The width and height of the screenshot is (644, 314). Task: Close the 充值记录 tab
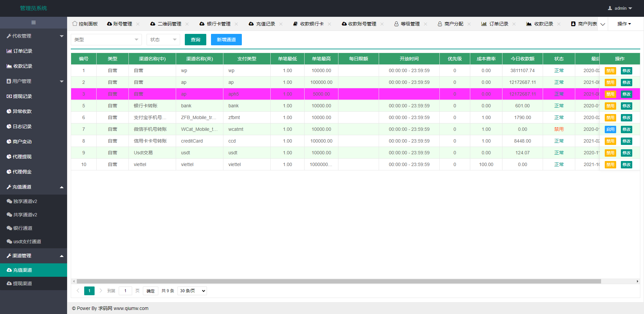(x=281, y=24)
